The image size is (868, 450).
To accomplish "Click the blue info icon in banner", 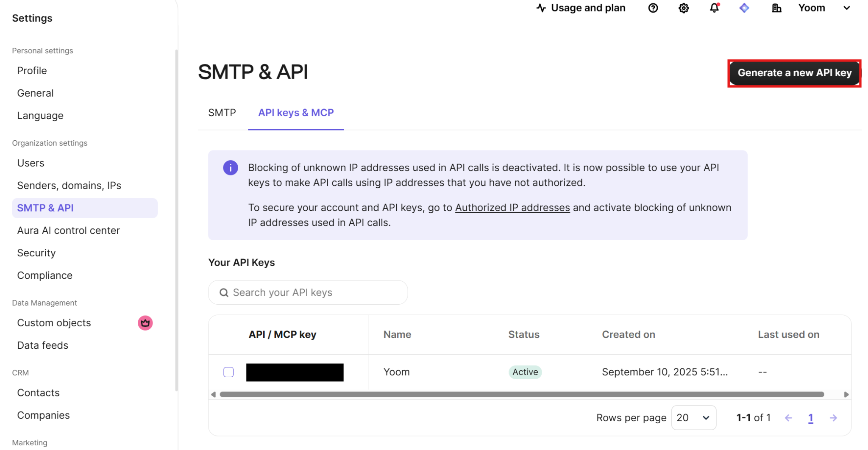I will coord(231,168).
